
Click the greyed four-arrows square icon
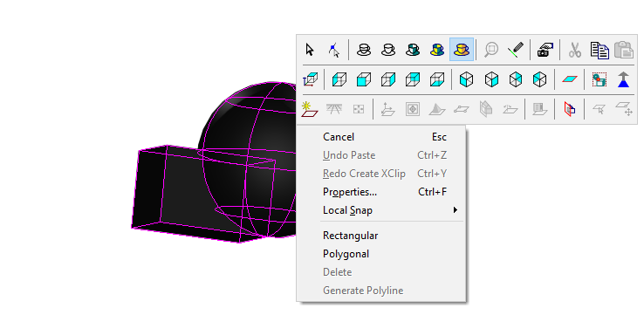pos(359,109)
